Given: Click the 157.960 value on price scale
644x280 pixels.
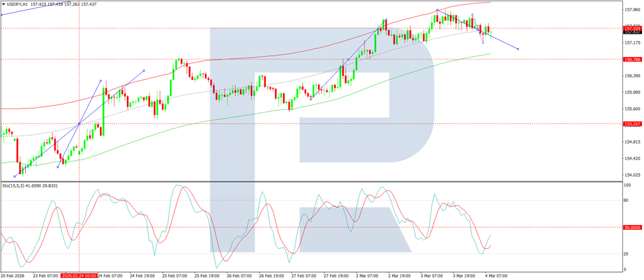Looking at the screenshot, I should (x=631, y=9).
